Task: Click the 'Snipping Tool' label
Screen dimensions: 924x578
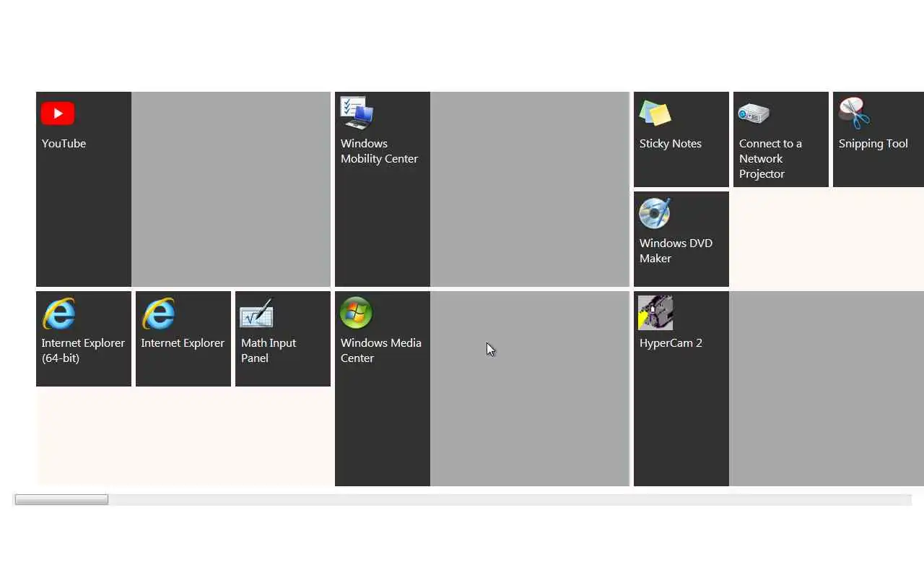Action: [x=873, y=144]
